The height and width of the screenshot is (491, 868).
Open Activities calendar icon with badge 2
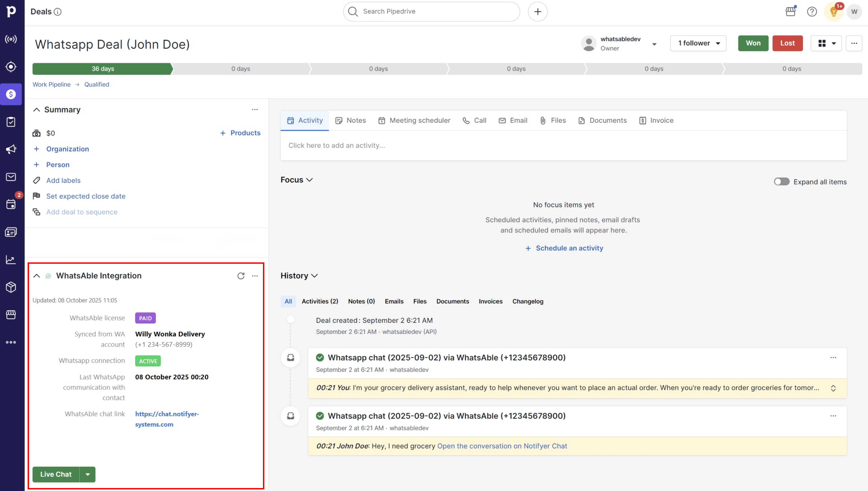click(x=11, y=204)
